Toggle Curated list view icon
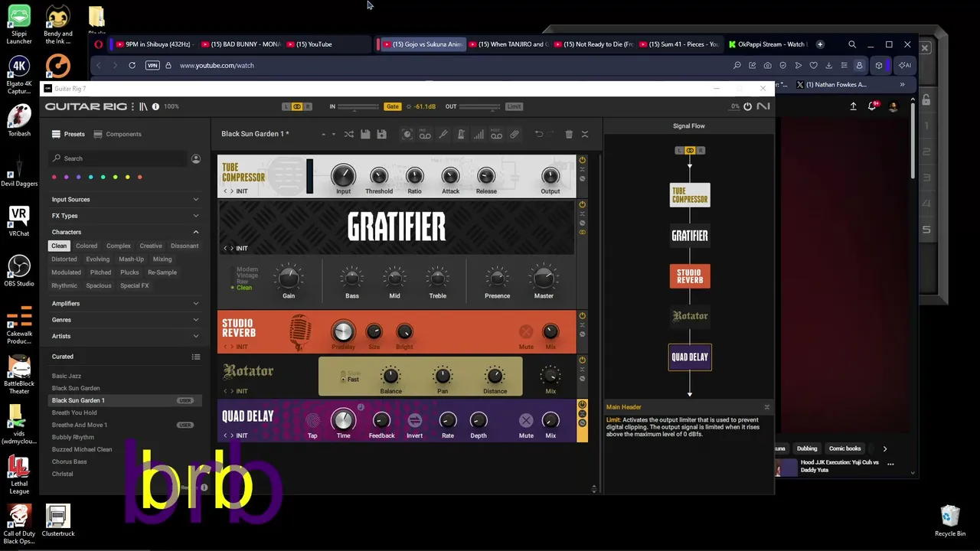The height and width of the screenshot is (551, 980). 196,357
